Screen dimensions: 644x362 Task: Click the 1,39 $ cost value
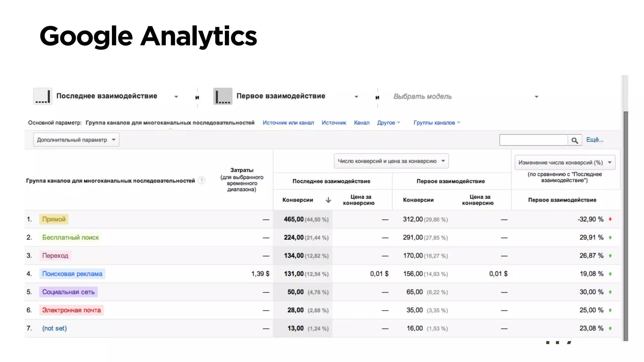260,274
